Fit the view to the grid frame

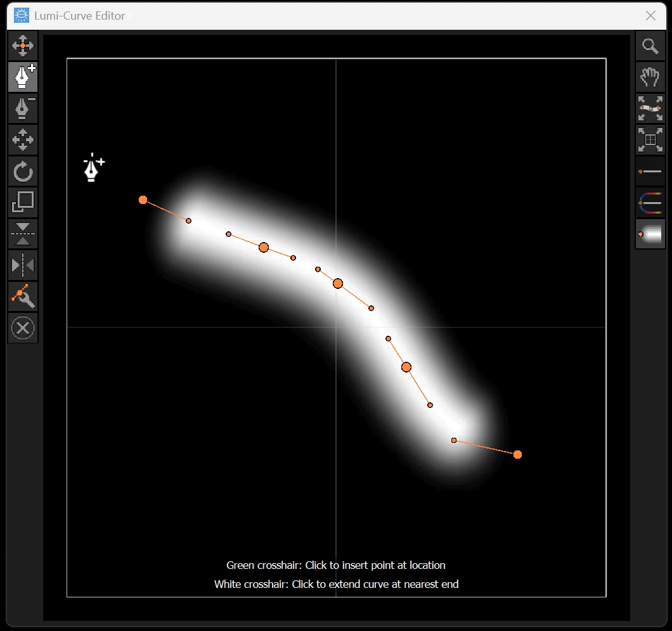650,140
